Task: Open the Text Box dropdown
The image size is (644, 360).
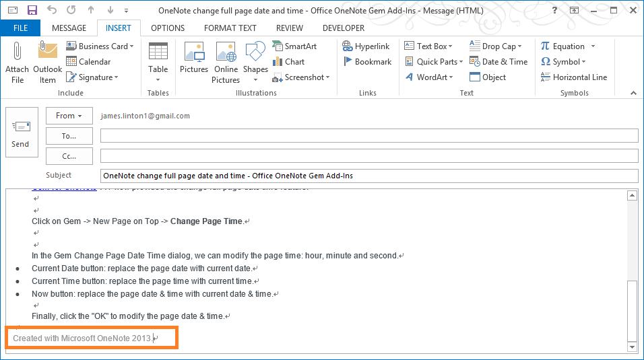Action: click(428, 46)
